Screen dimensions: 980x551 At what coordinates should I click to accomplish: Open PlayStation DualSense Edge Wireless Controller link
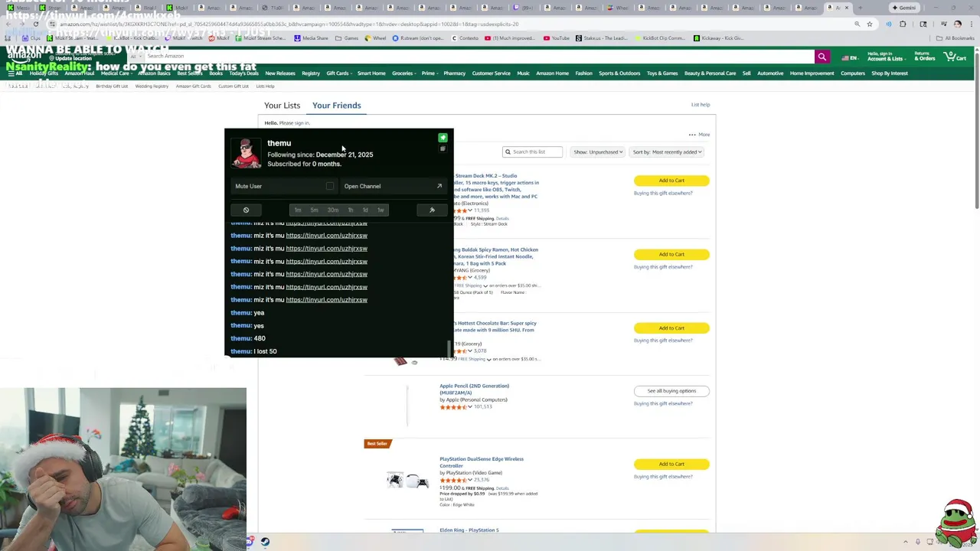[x=482, y=462]
